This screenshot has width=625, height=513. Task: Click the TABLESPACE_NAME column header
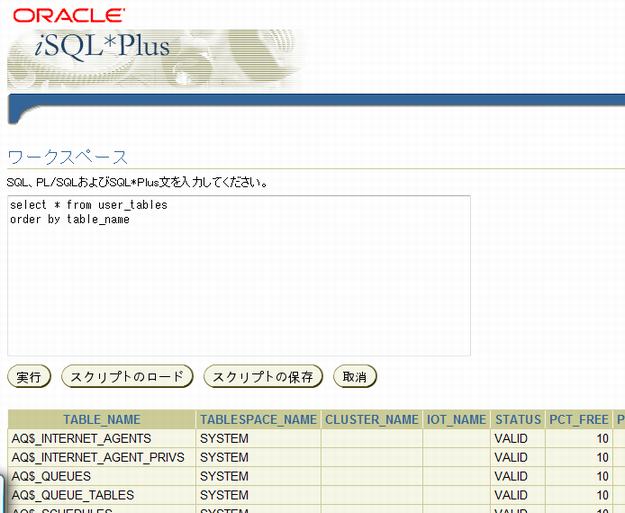click(x=258, y=419)
